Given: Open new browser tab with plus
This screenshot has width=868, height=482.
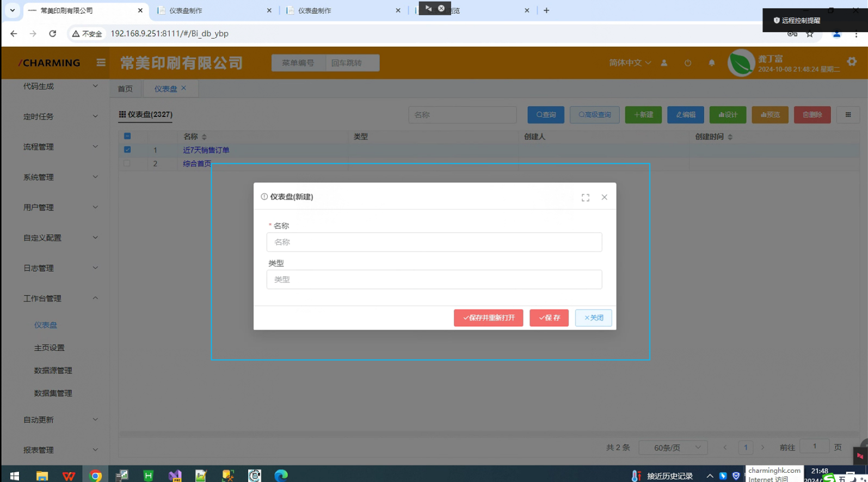Looking at the screenshot, I should click(x=546, y=10).
